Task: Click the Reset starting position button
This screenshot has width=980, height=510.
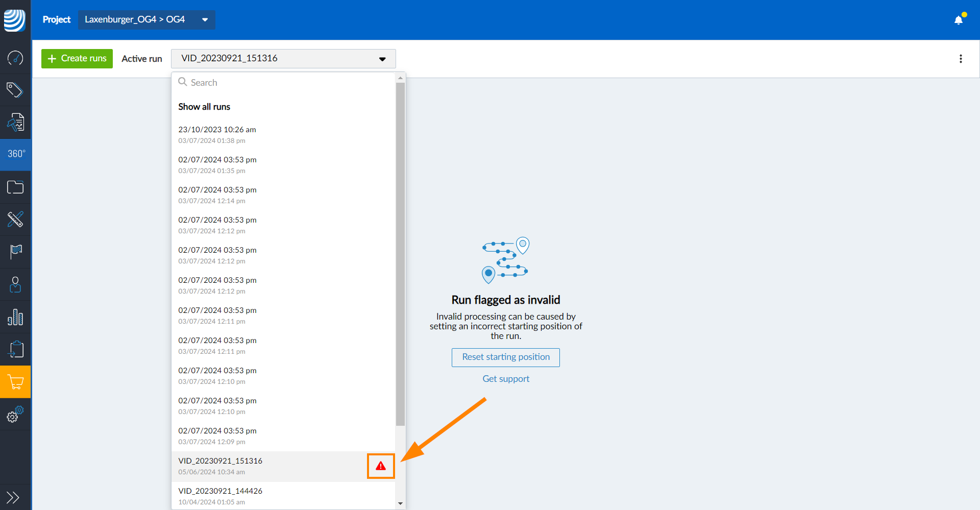Action: point(506,357)
